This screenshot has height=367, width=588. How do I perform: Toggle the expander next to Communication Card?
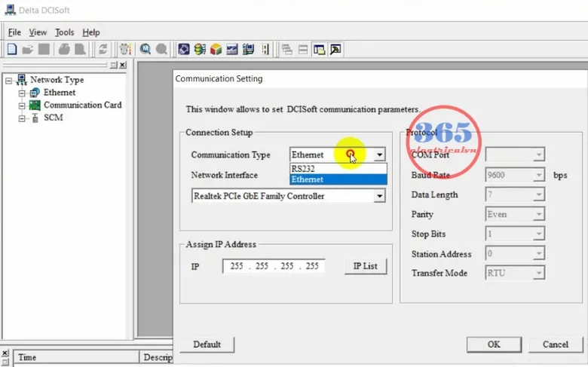tap(22, 106)
